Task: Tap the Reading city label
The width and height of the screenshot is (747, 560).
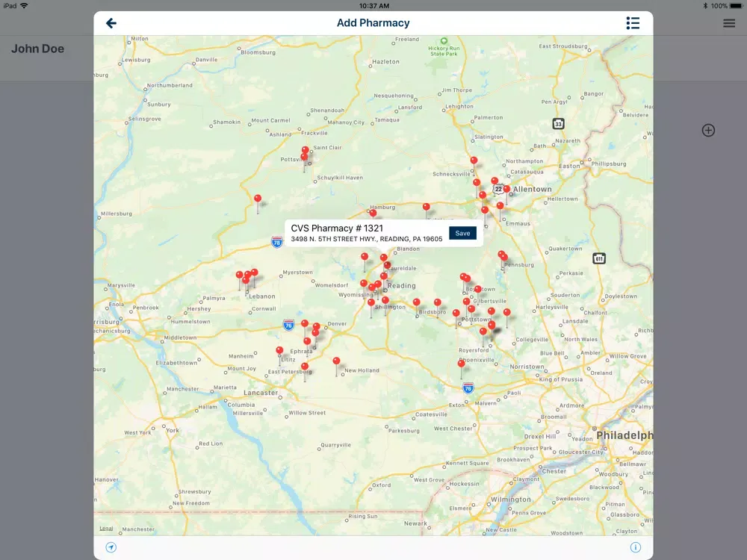Action: (x=401, y=286)
